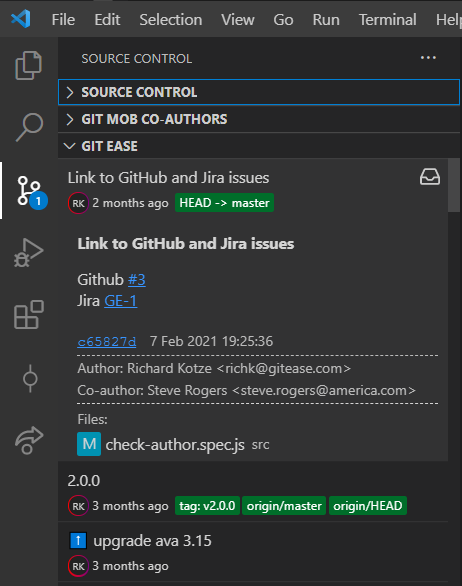Click commit hash c65827d link
Screen dimensions: 462x586
pos(107,342)
